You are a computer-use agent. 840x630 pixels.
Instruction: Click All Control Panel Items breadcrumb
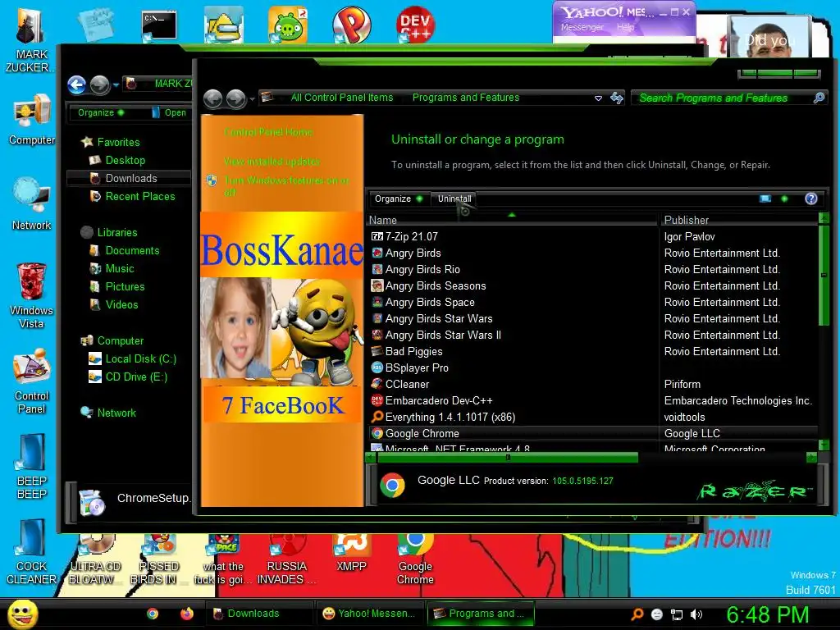pos(342,98)
